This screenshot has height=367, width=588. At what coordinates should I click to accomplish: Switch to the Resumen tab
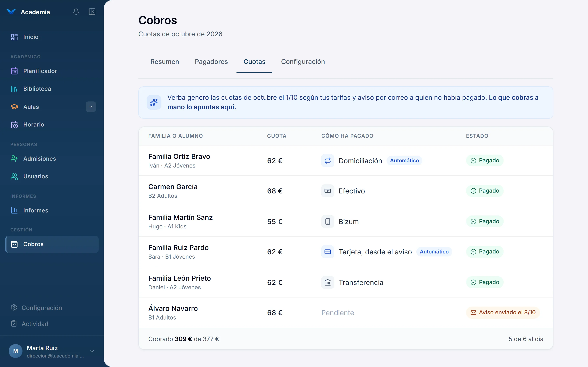click(x=165, y=62)
